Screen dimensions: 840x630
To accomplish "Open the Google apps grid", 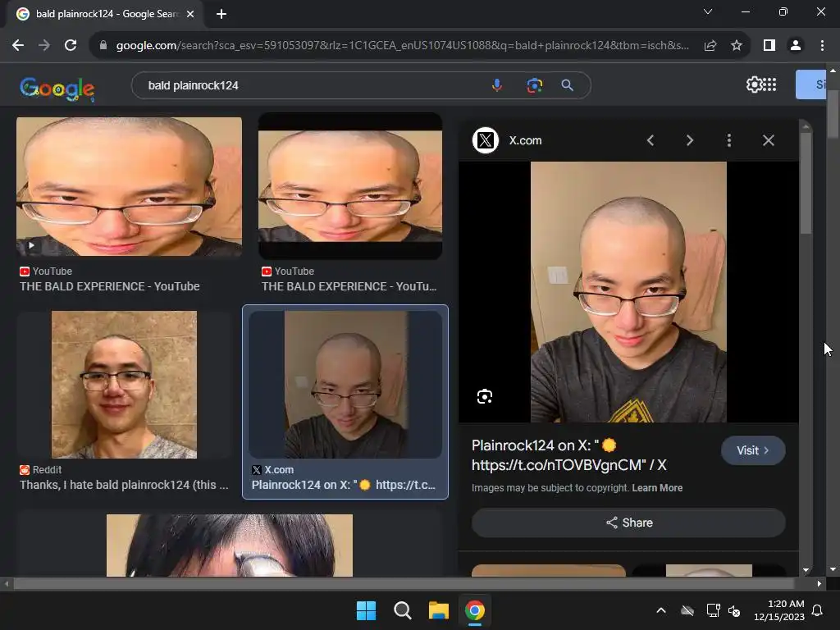I will pyautogui.click(x=769, y=84).
